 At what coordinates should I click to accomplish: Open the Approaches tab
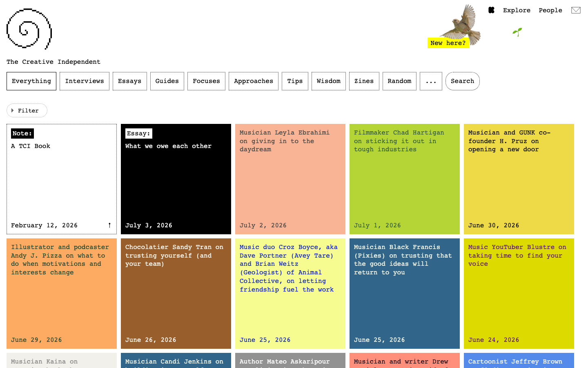tap(254, 81)
